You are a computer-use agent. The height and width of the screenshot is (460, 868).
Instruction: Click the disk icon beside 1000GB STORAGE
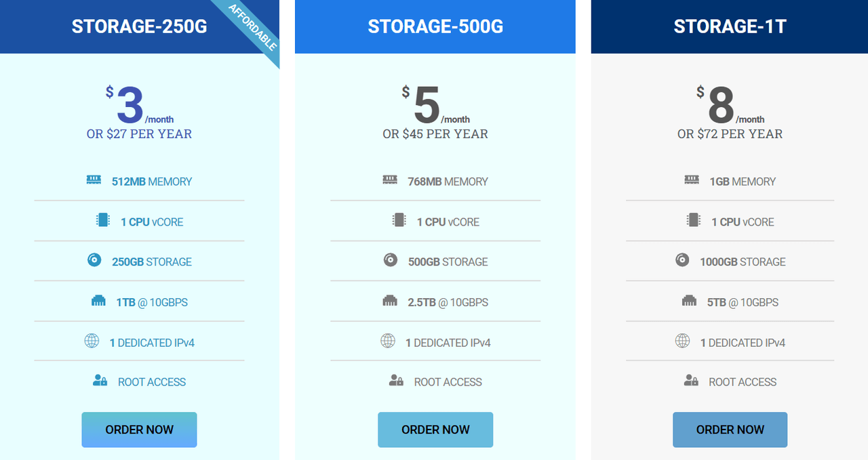(682, 259)
